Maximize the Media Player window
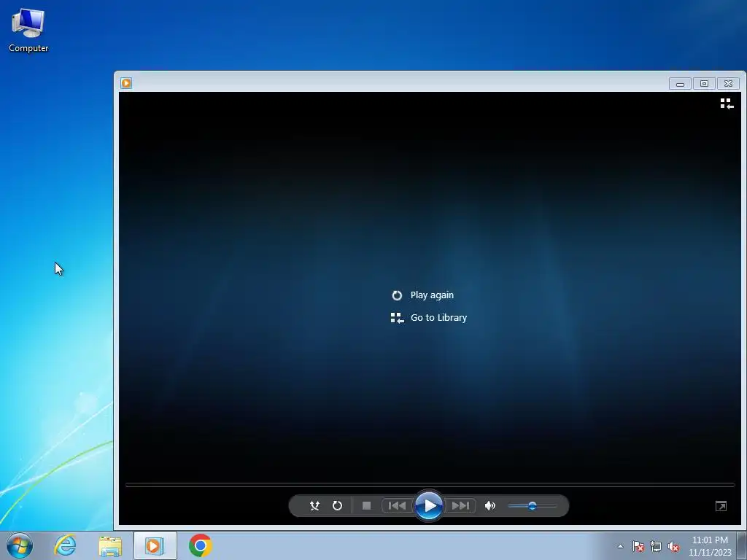747x560 pixels. click(704, 84)
